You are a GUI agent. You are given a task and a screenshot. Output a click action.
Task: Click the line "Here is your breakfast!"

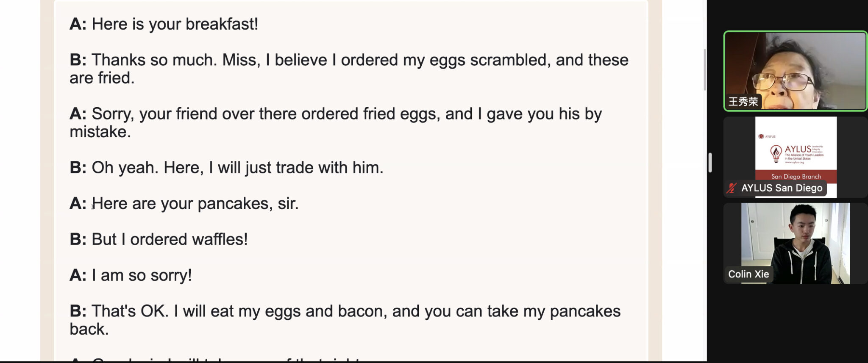pos(175,24)
